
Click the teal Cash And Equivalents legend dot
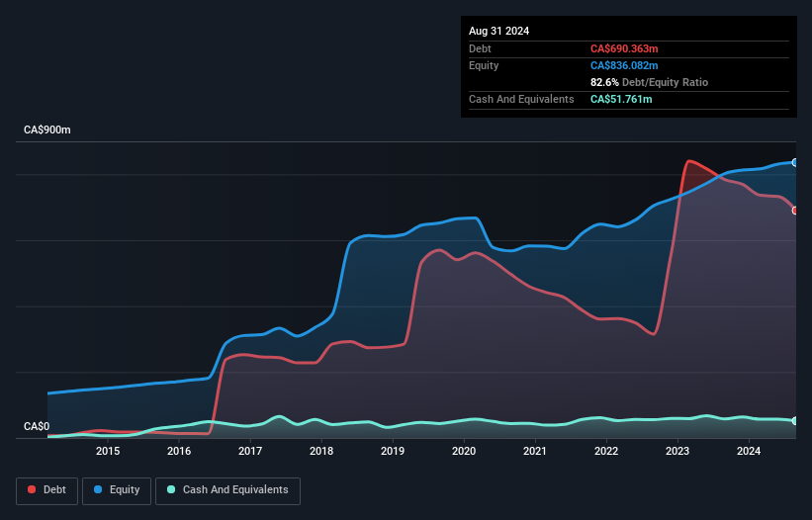[171, 489]
